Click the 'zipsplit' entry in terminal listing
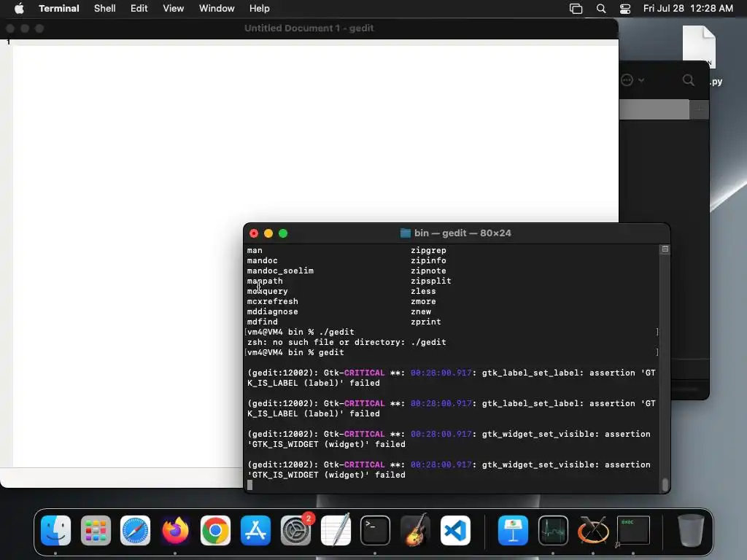Screen dimensions: 747x560 click(430, 281)
